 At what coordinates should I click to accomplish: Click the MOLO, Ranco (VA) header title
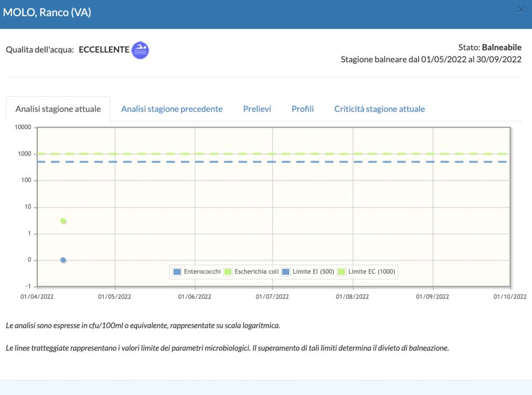47,12
